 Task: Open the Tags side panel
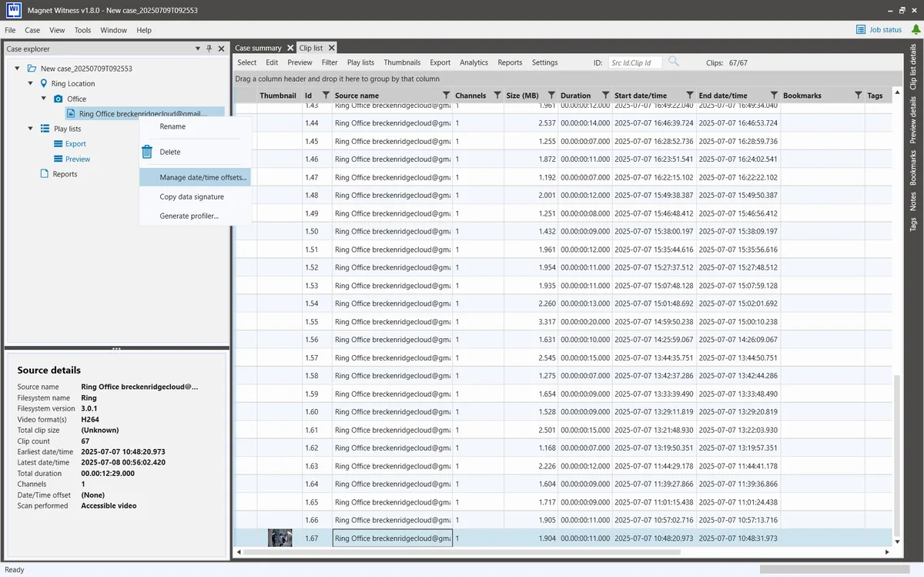(914, 224)
